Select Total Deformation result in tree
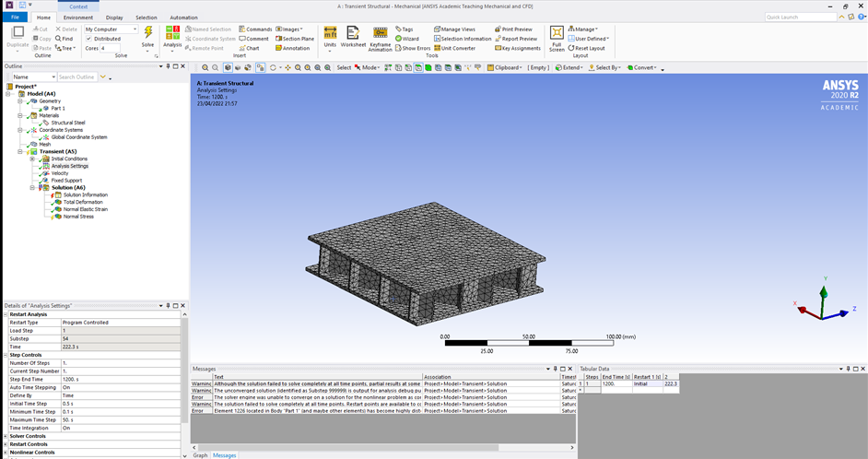The width and height of the screenshot is (868, 459). point(83,202)
